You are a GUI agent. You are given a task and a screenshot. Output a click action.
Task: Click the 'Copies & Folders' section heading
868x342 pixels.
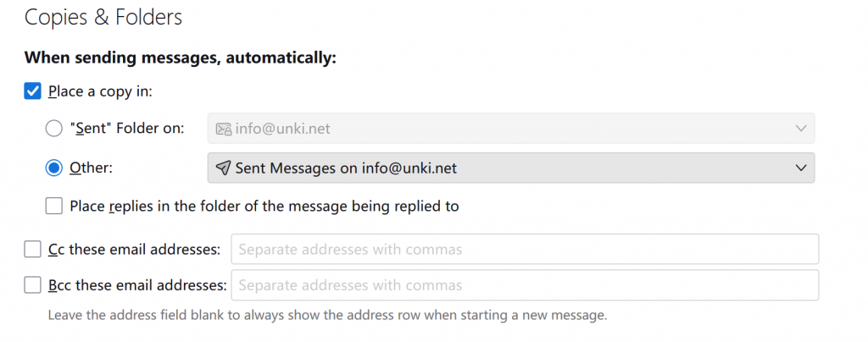click(103, 17)
